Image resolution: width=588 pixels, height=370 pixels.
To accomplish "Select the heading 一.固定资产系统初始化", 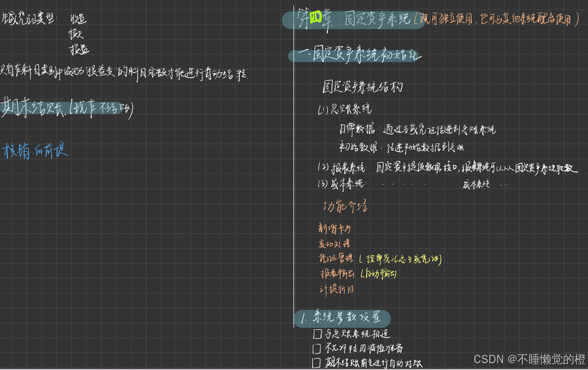I will [x=359, y=55].
